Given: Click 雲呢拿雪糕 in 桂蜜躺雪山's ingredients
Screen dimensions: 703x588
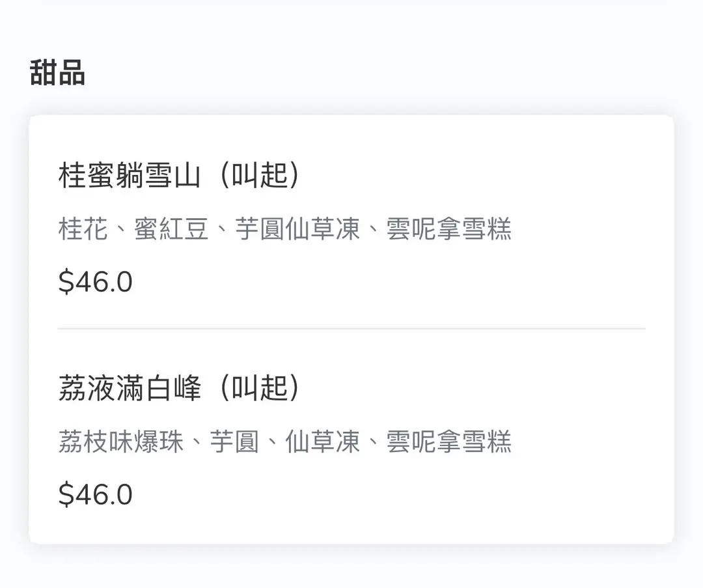Looking at the screenshot, I should (449, 229).
